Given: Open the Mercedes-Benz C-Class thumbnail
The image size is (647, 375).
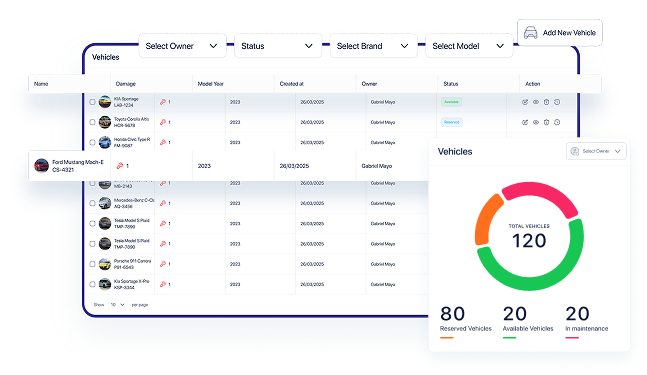Looking at the screenshot, I should pyautogui.click(x=105, y=203).
